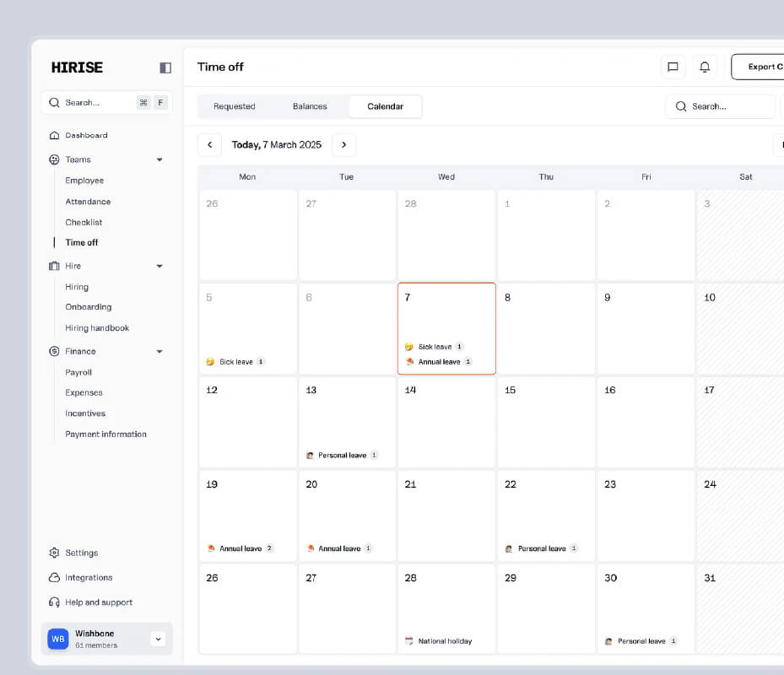Click the Integrations cloud icon
The image size is (784, 675).
click(x=54, y=577)
